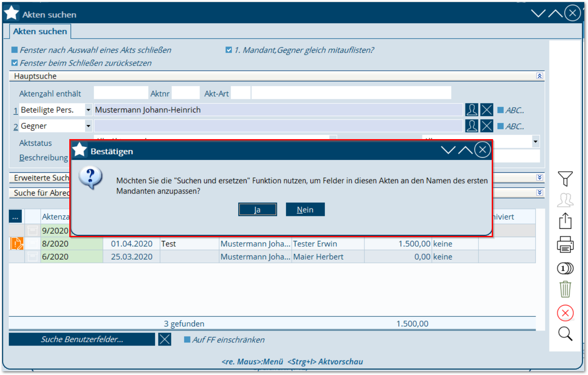
Task: Click the red circled X icon in sidebar
Action: pyautogui.click(x=565, y=313)
